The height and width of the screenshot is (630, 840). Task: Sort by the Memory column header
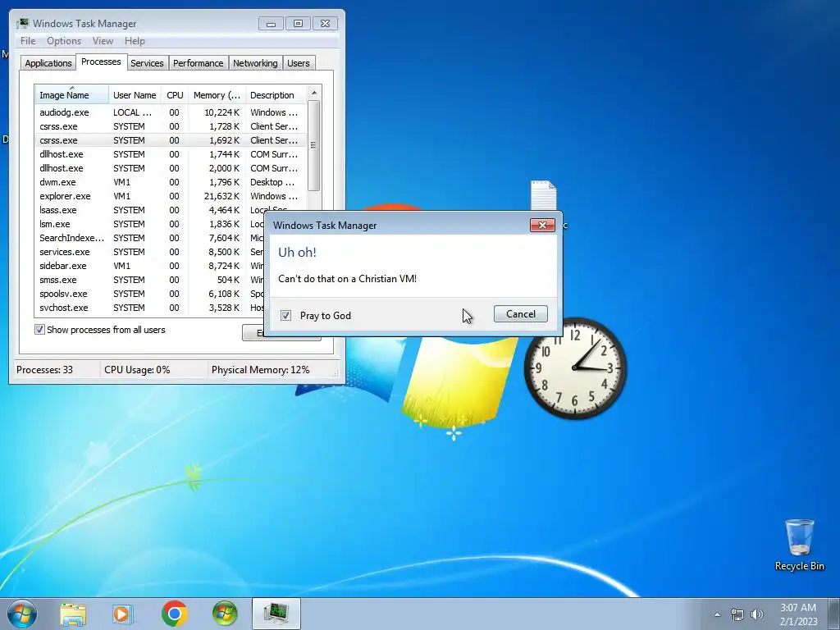(x=217, y=95)
